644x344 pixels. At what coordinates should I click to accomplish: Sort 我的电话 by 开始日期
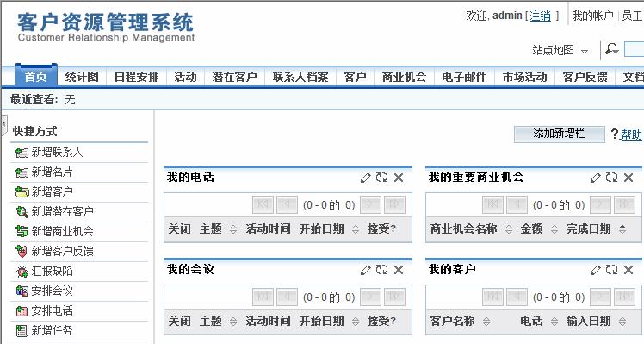click(x=356, y=229)
